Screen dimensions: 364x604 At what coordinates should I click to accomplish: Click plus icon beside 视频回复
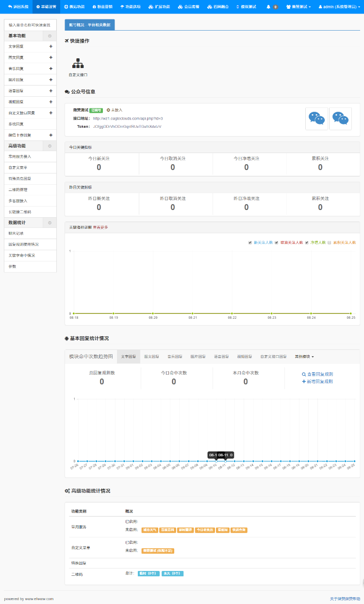pos(50,102)
